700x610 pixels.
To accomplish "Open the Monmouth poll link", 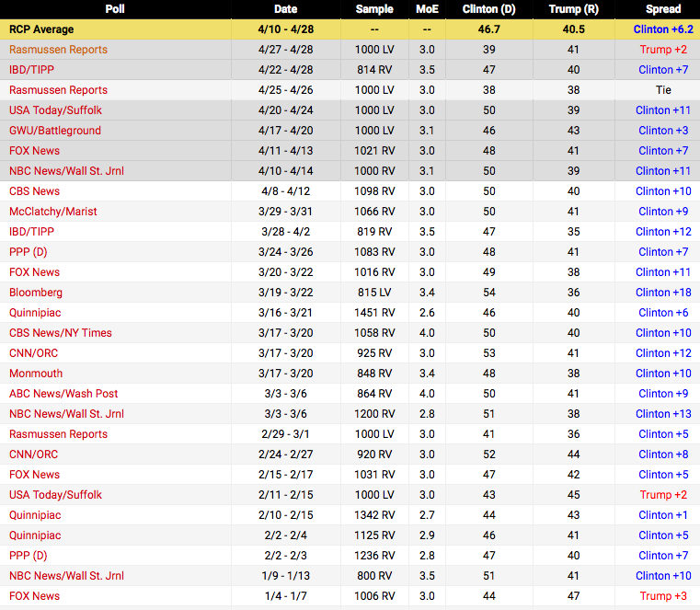I will 36,374.
